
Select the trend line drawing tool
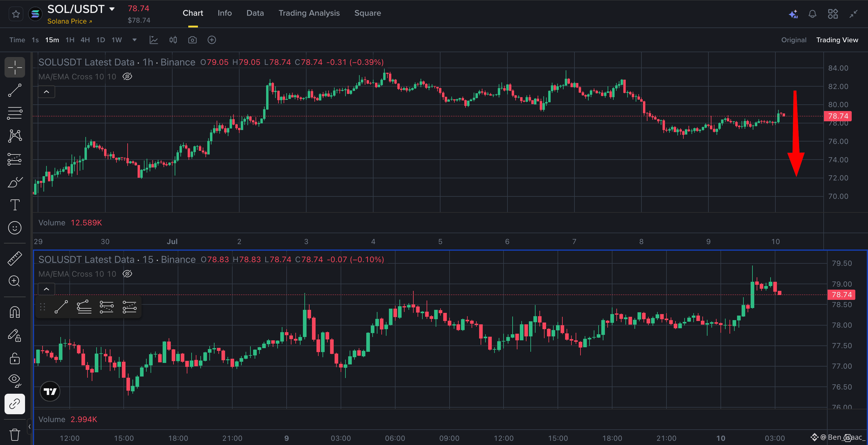15,90
